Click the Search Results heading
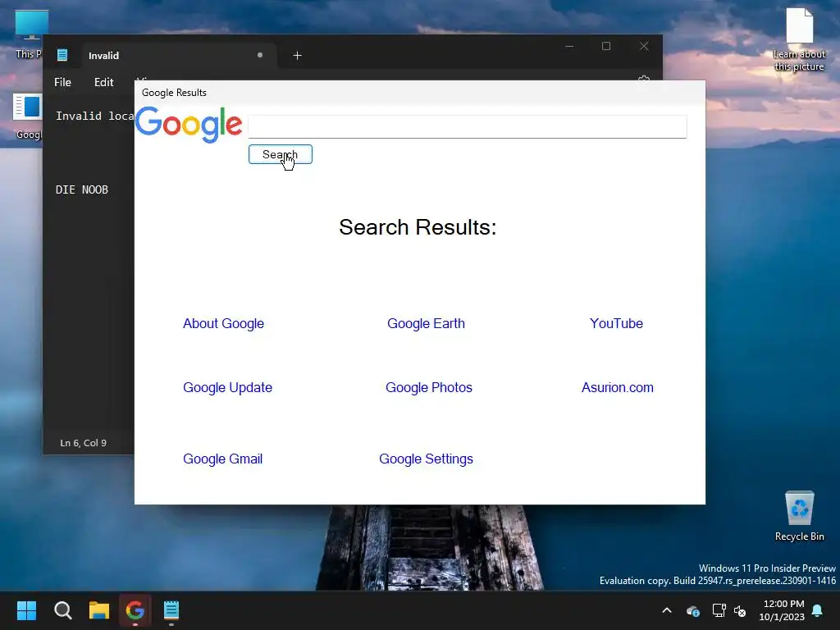 pos(418,227)
